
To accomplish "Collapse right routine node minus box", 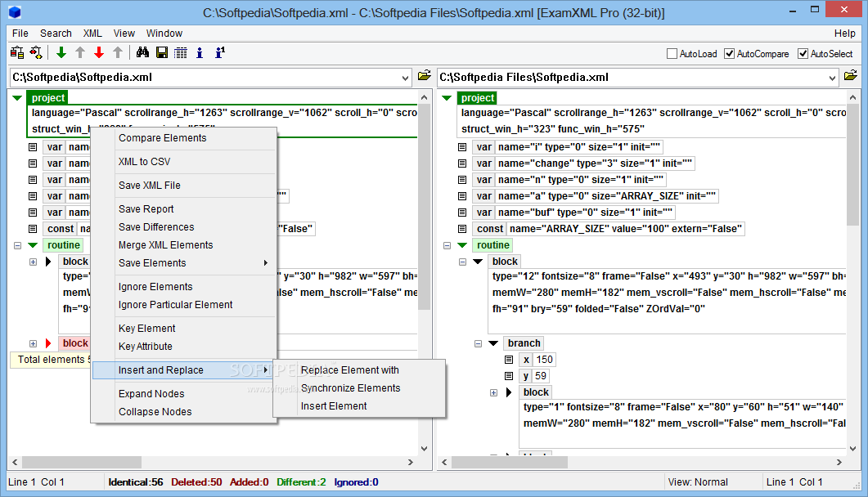I will 447,245.
